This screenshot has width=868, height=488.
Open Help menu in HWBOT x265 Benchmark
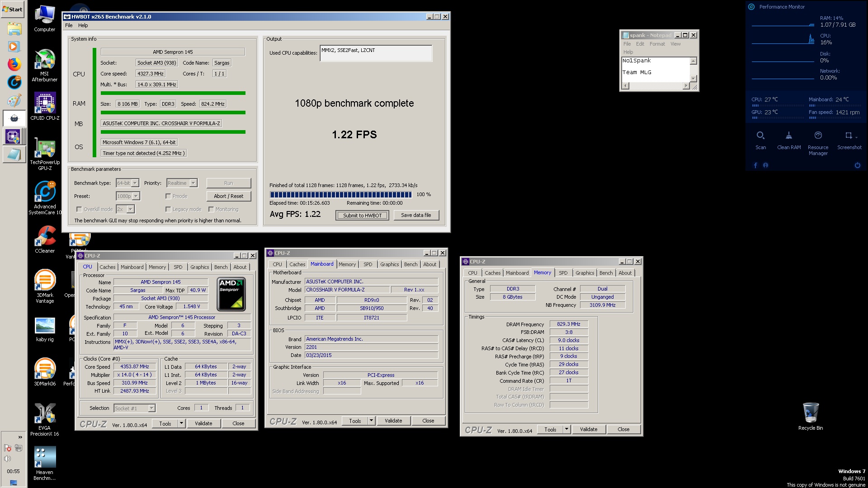point(83,25)
